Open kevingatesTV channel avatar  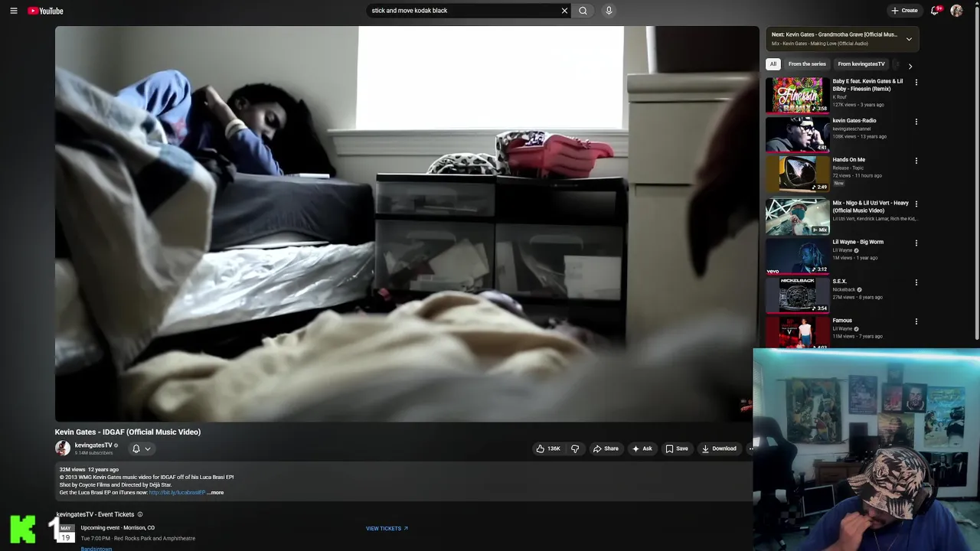tap(63, 448)
